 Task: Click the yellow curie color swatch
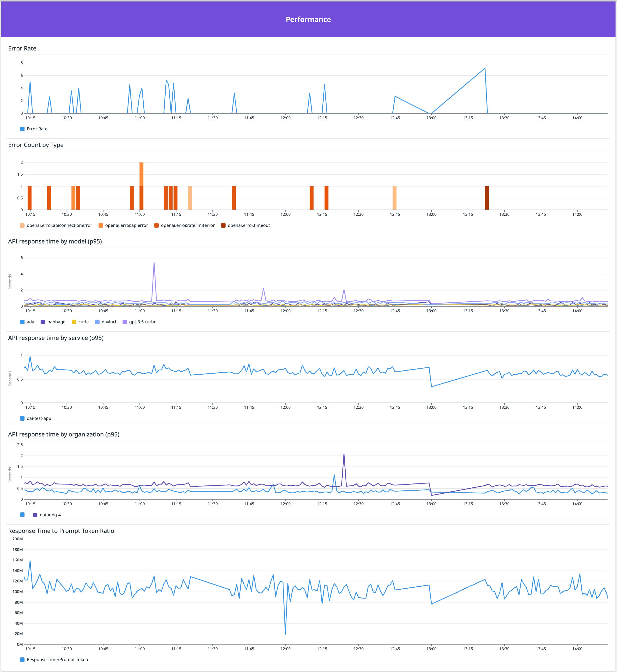tap(74, 322)
